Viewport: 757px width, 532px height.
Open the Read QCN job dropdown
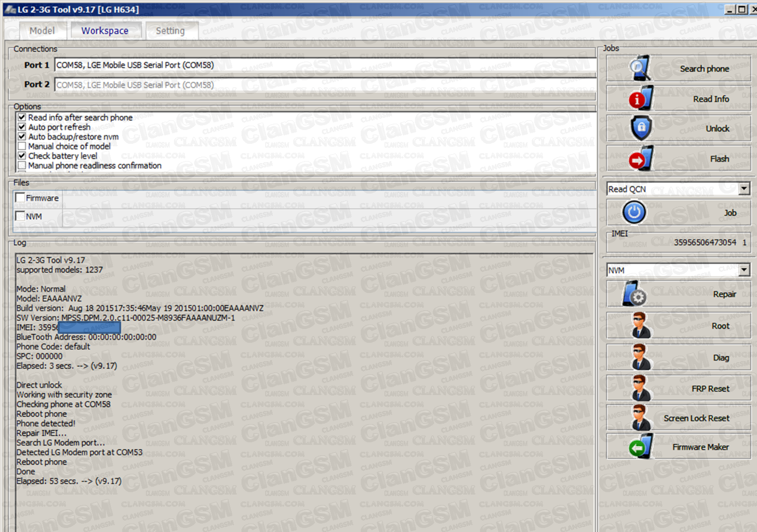744,189
